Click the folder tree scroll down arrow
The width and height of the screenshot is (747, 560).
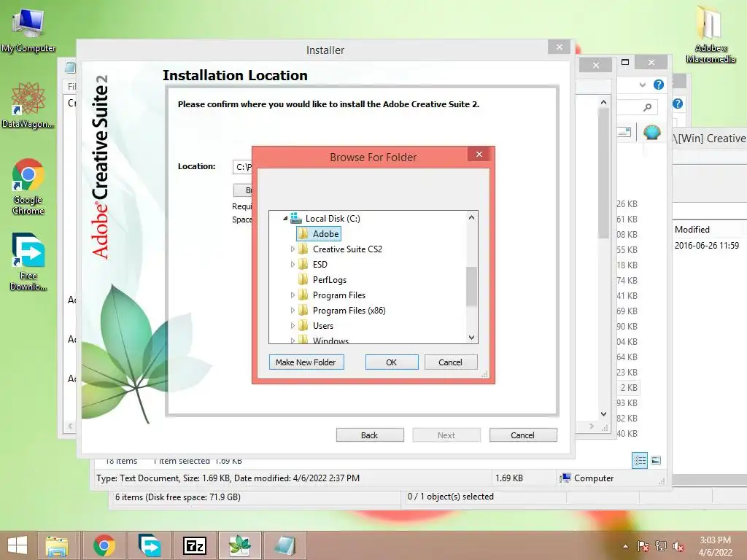coord(472,337)
